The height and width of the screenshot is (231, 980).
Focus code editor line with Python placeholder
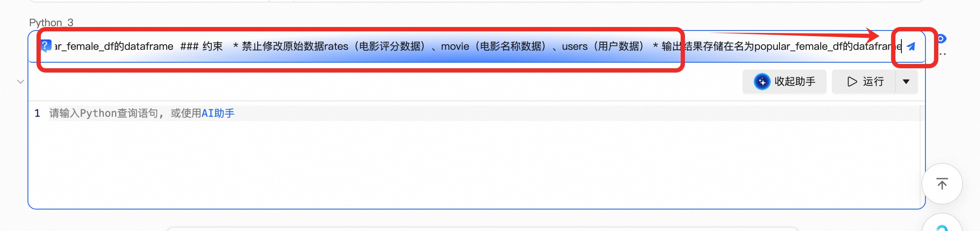pos(484,113)
